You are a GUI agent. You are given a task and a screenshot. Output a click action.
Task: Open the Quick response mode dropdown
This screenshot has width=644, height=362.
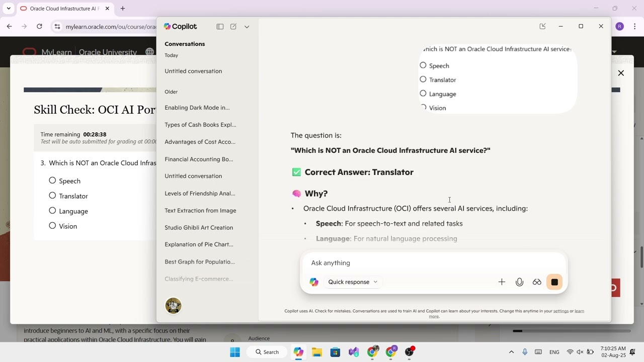coord(353,282)
